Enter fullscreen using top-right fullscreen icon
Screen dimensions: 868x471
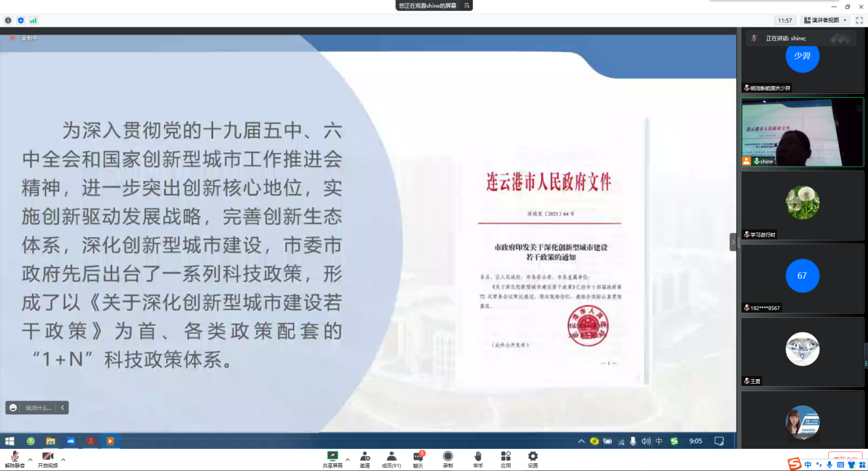859,20
